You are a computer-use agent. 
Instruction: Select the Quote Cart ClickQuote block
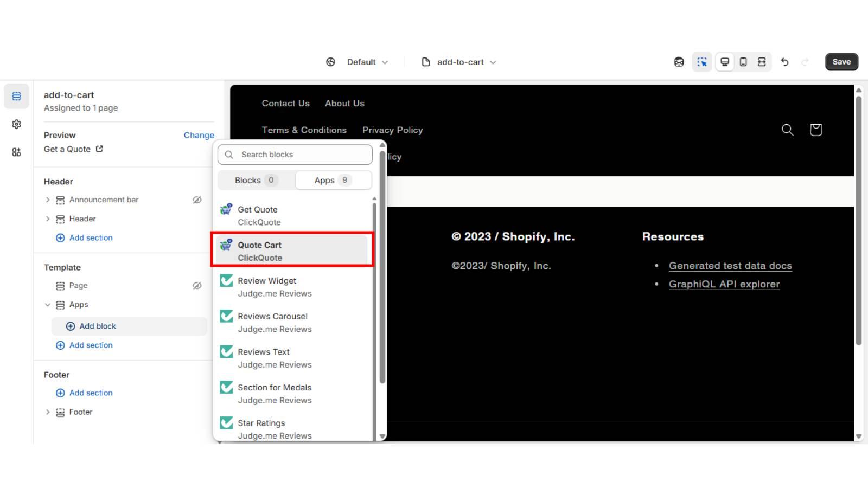click(292, 251)
